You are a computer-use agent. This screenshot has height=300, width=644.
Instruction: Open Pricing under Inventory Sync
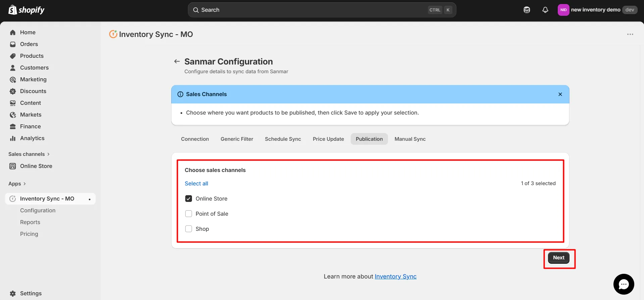tap(29, 234)
